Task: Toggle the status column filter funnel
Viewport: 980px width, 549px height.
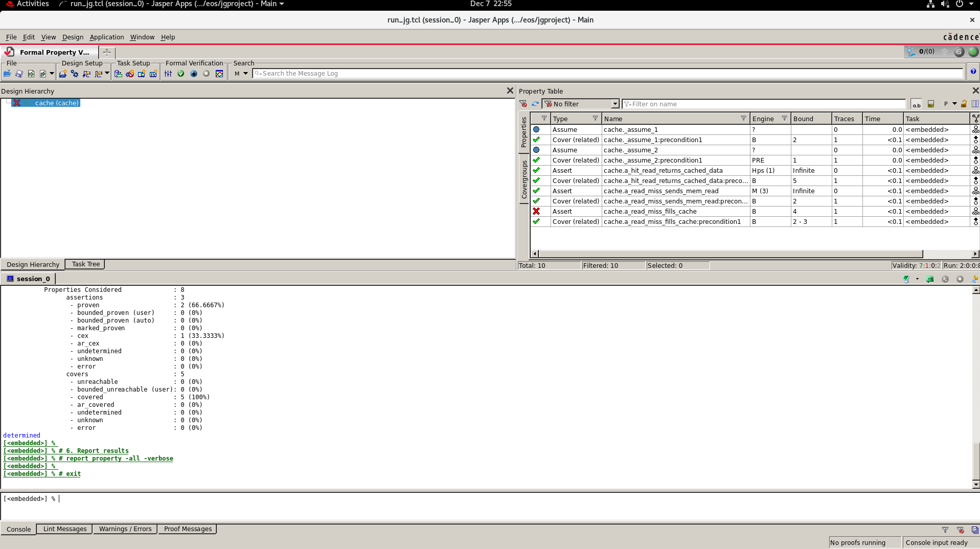Action: 544,119
